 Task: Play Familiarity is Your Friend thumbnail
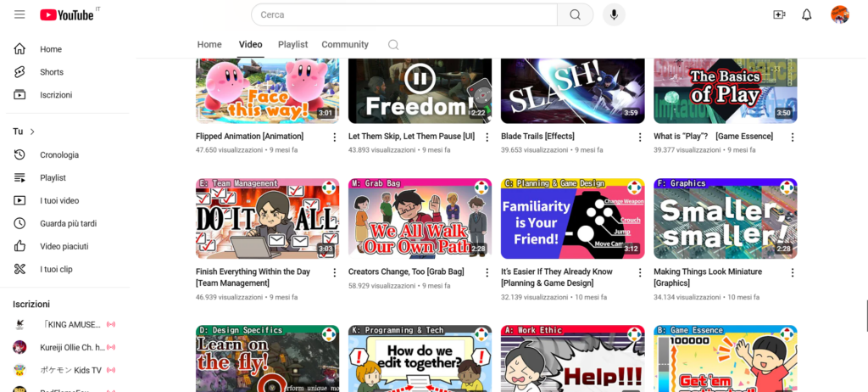pos(572,218)
